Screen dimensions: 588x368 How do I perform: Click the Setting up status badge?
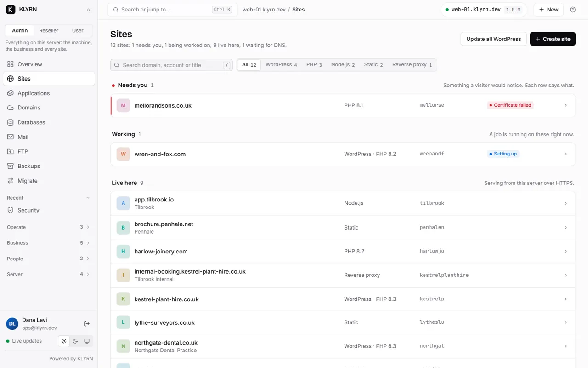(503, 154)
